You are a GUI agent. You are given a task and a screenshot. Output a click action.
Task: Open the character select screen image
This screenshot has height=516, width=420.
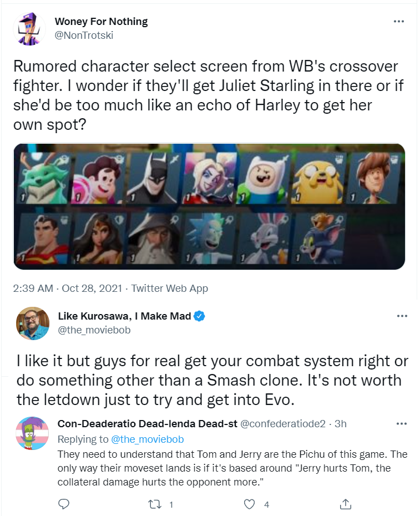pyautogui.click(x=209, y=206)
